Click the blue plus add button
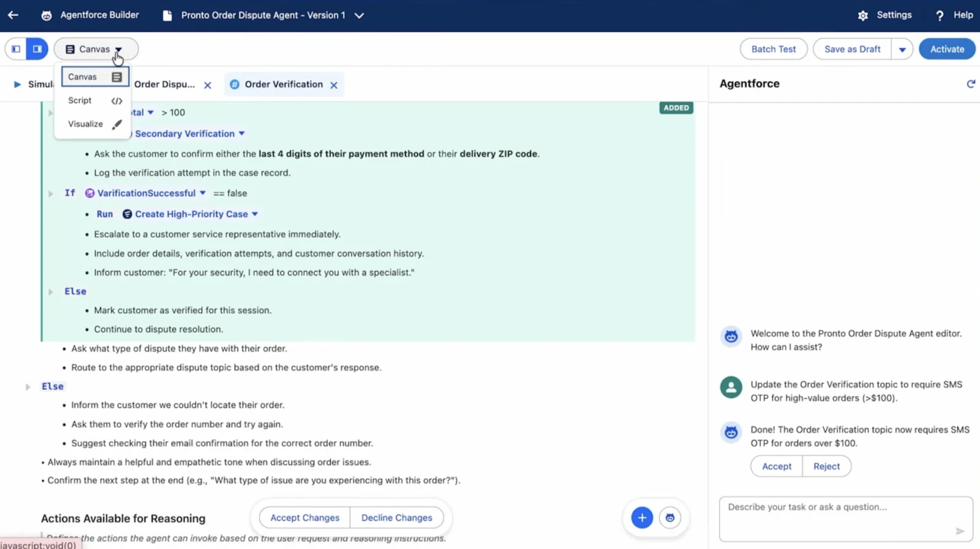The width and height of the screenshot is (980, 549). 641,518
